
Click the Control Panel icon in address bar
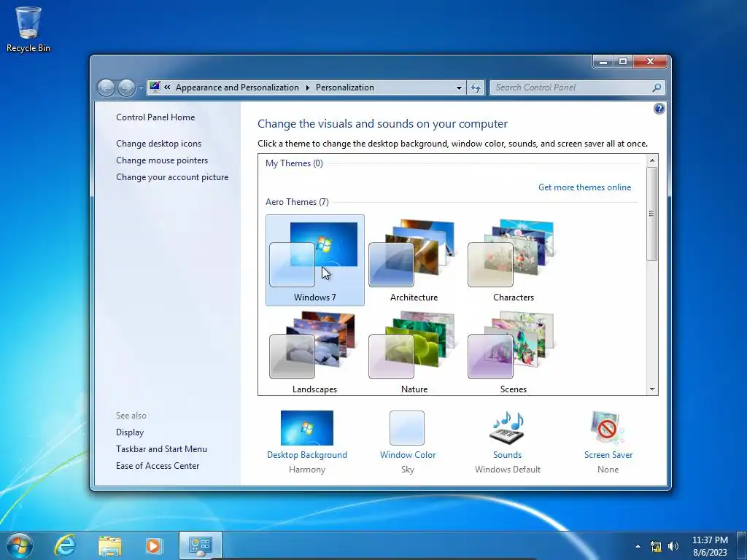[x=155, y=87]
